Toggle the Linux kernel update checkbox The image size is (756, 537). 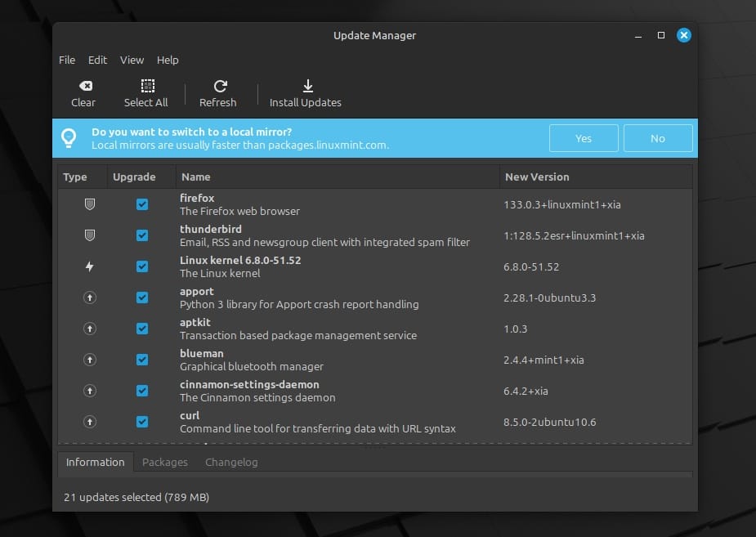click(142, 266)
